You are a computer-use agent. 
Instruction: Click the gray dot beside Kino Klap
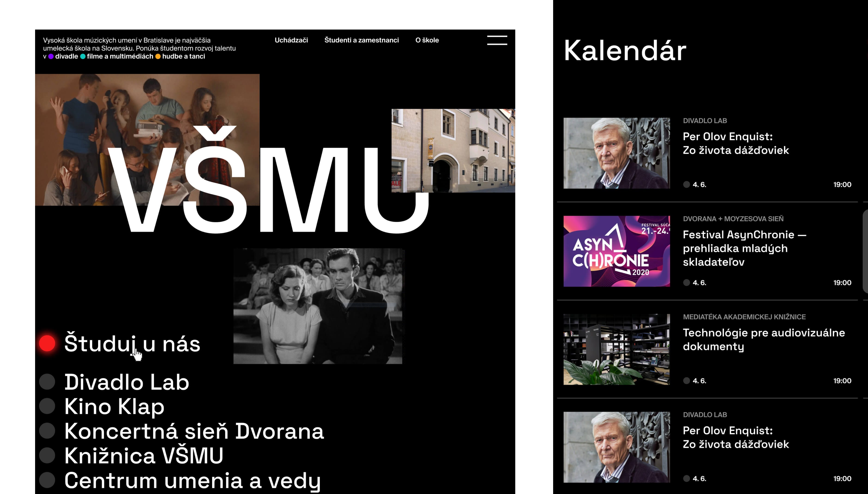coord(47,406)
